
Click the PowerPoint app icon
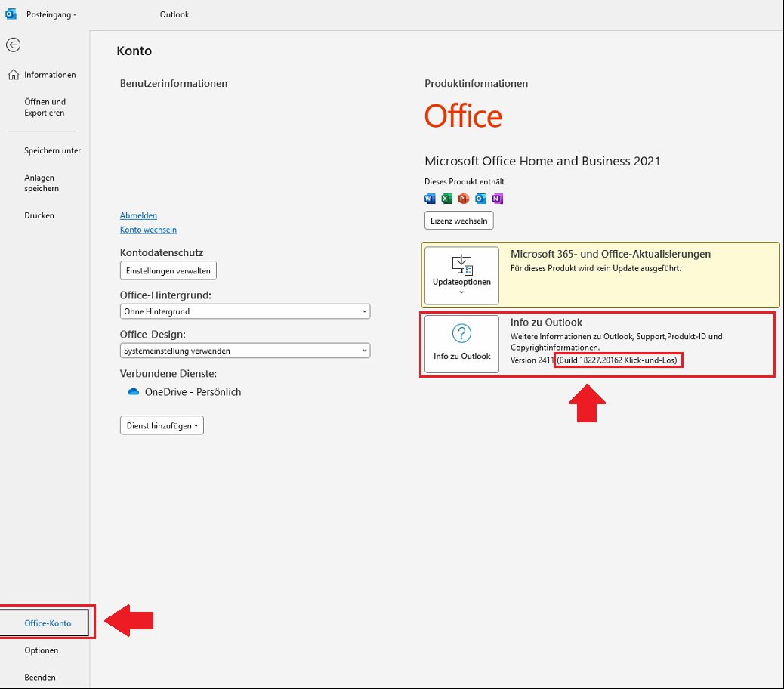click(464, 199)
